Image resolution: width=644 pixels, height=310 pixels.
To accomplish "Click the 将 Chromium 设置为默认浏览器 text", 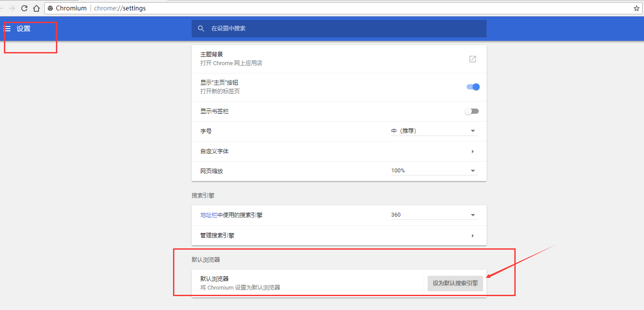I will pos(240,287).
